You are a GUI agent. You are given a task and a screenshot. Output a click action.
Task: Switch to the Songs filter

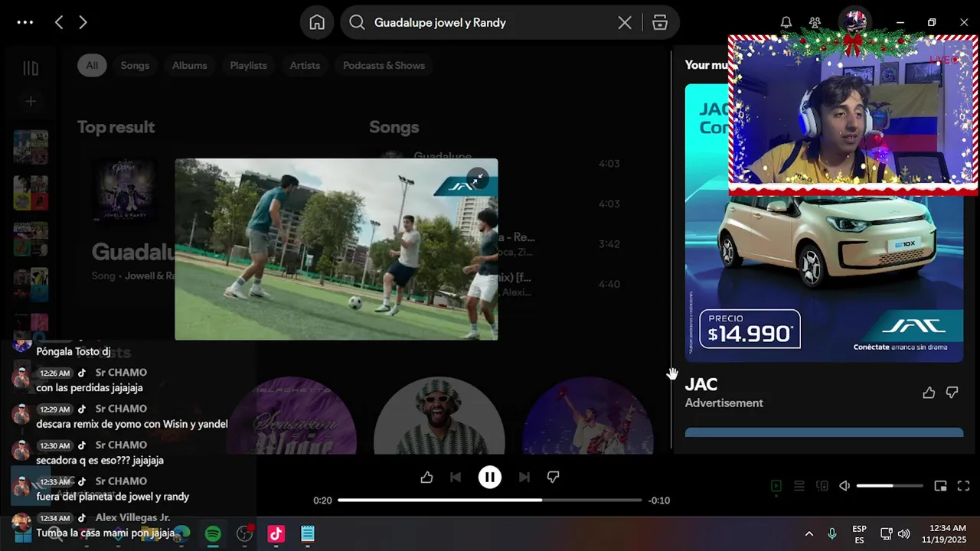point(135,65)
